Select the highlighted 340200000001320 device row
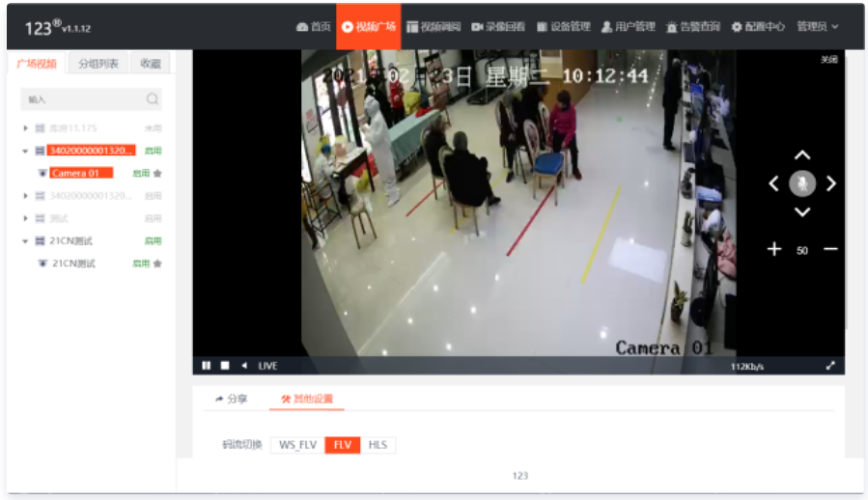The height and width of the screenshot is (500, 868). (x=92, y=151)
